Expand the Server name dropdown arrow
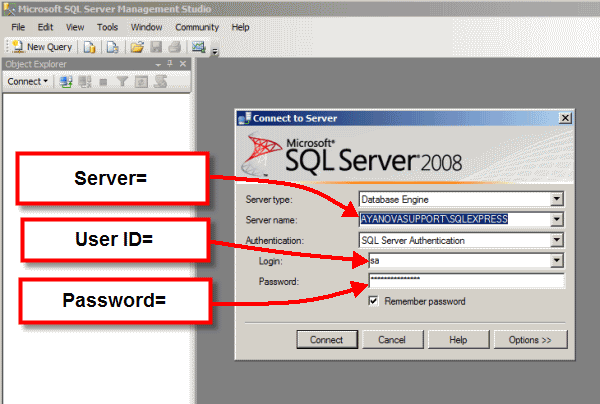 click(x=557, y=220)
